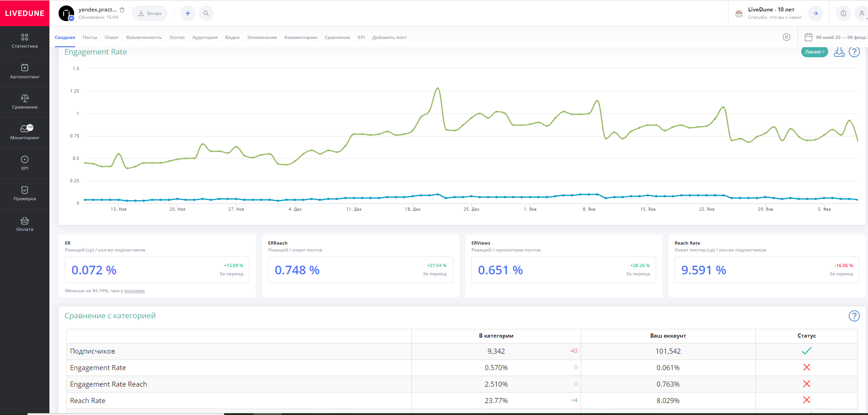868x415 pixels.
Task: Open dashboard settings hexagon icon
Action: [787, 37]
